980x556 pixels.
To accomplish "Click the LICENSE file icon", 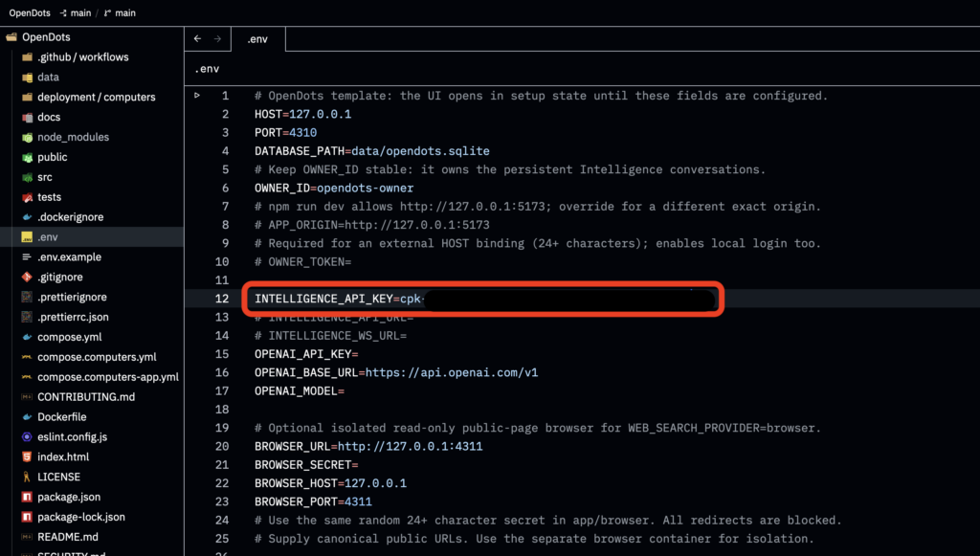I will [x=27, y=477].
